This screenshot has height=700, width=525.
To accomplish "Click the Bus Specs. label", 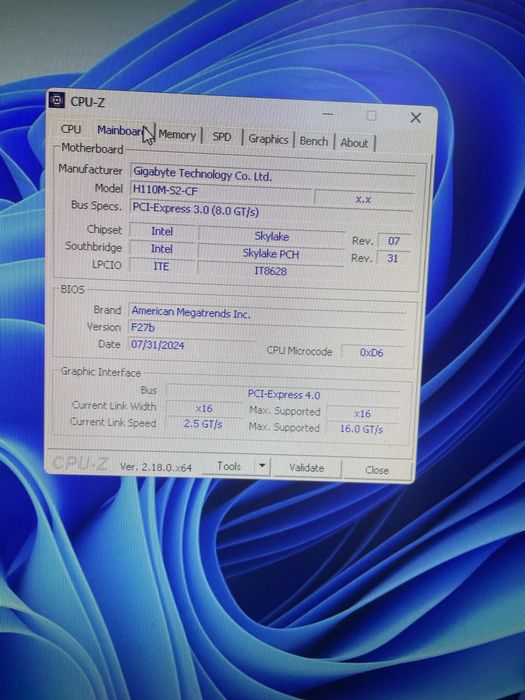I will pyautogui.click(x=96, y=206).
